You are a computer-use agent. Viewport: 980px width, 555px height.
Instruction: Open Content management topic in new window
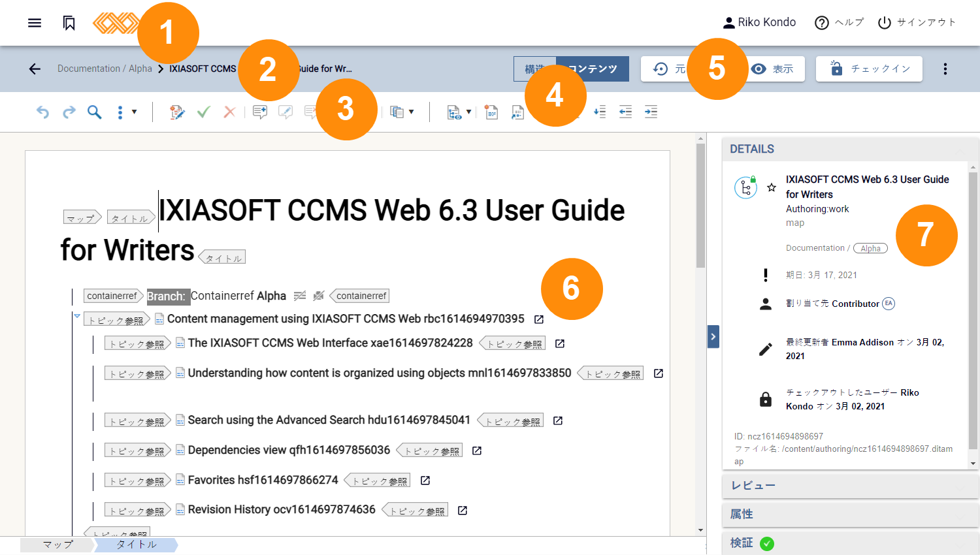(x=539, y=319)
